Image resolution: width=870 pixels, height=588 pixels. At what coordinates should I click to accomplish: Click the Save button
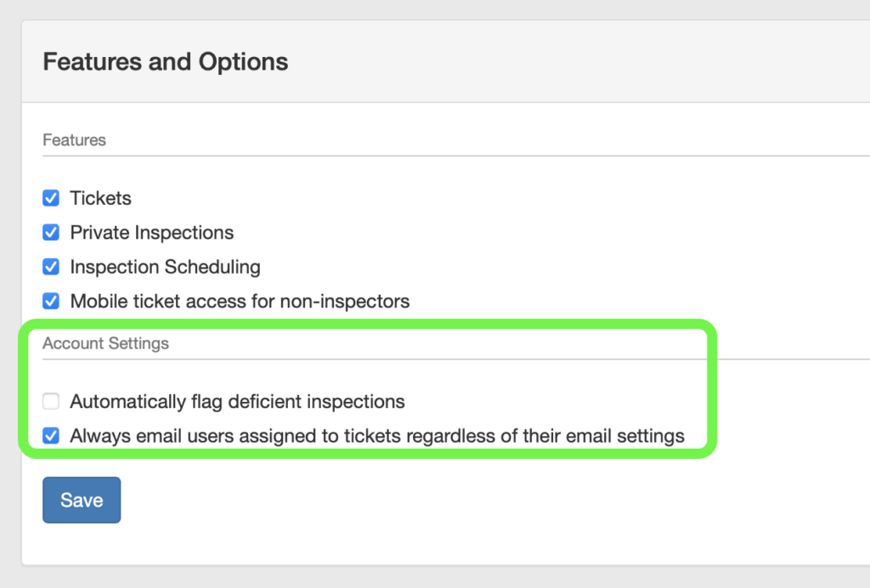(82, 500)
